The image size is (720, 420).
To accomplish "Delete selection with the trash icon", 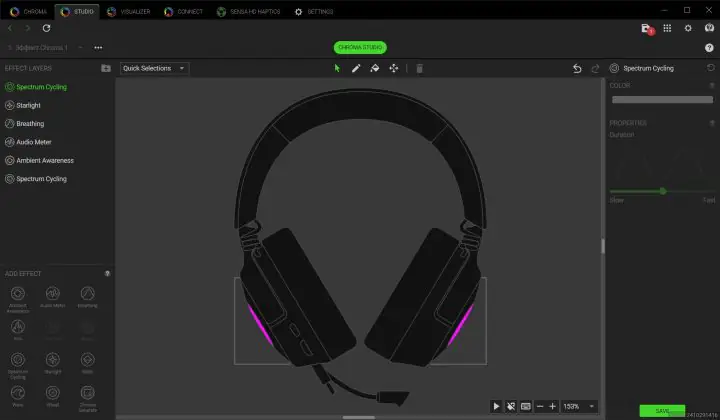I will pos(419,68).
